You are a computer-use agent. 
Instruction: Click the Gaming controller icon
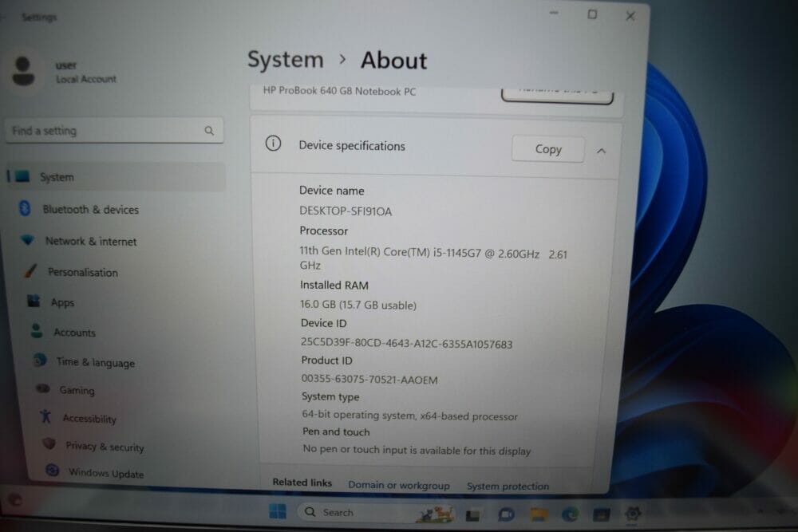[43, 389]
